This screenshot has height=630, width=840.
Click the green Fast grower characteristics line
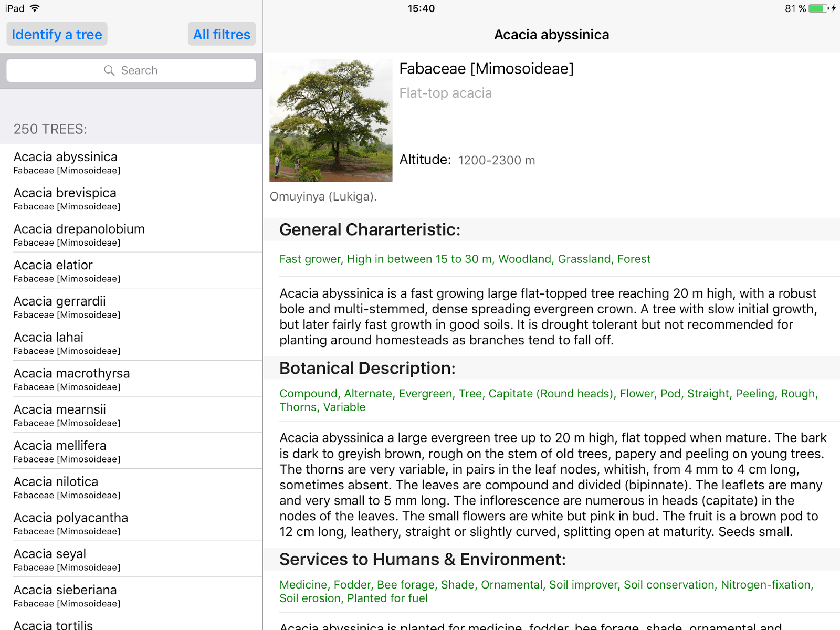click(x=465, y=259)
